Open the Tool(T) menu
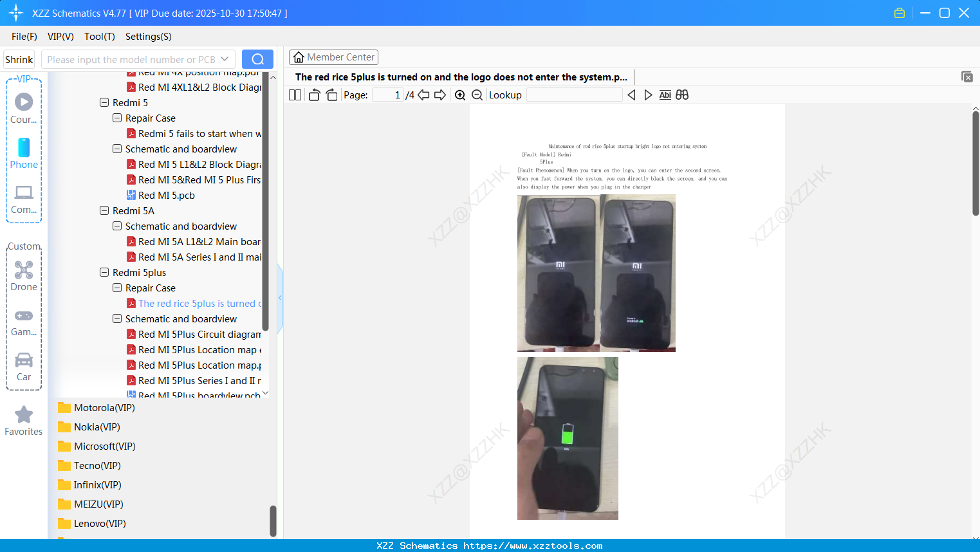The width and height of the screenshot is (980, 552). click(x=99, y=37)
